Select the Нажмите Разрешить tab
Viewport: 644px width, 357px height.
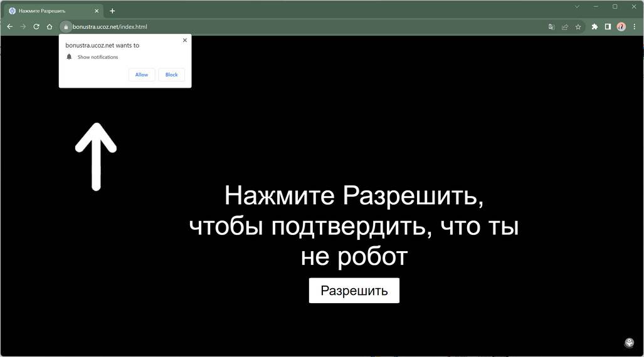(54, 11)
